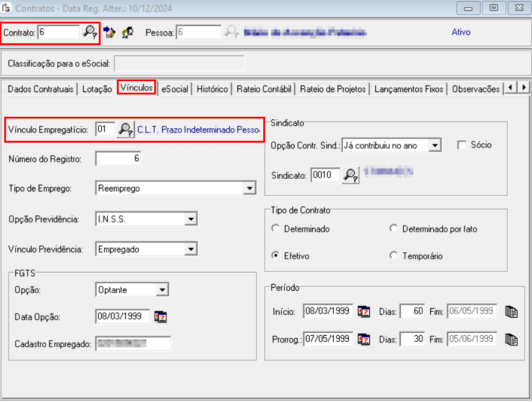Viewport: 532px width, 402px height.
Task: Click the Número do Registro field
Action: pos(119,159)
